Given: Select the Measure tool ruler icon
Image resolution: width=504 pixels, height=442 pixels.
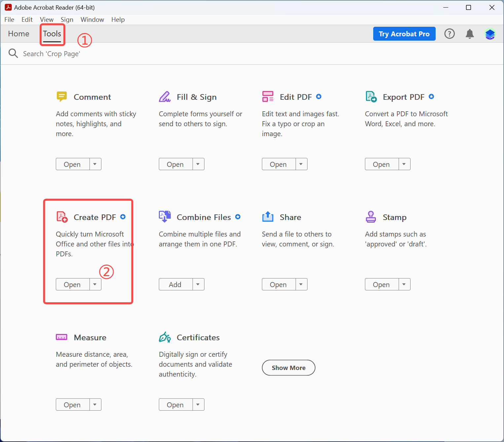Looking at the screenshot, I should click(x=61, y=337).
